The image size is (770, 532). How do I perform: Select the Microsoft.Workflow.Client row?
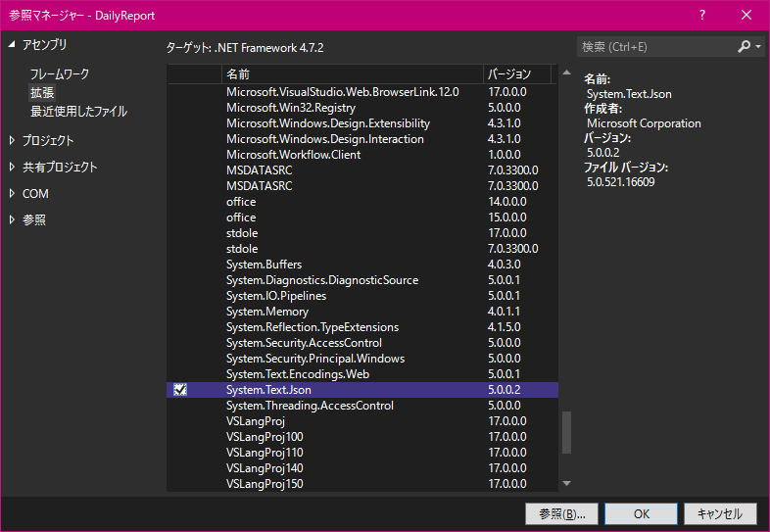pos(362,155)
